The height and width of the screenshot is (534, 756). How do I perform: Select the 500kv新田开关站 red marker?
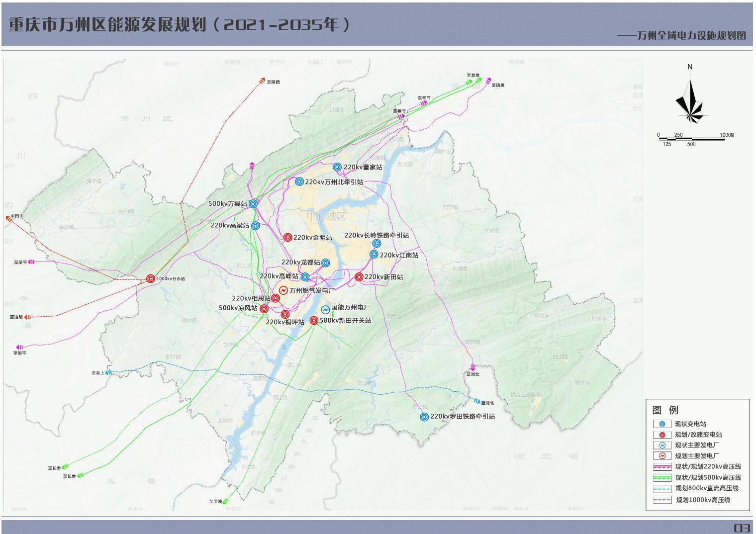pyautogui.click(x=314, y=321)
